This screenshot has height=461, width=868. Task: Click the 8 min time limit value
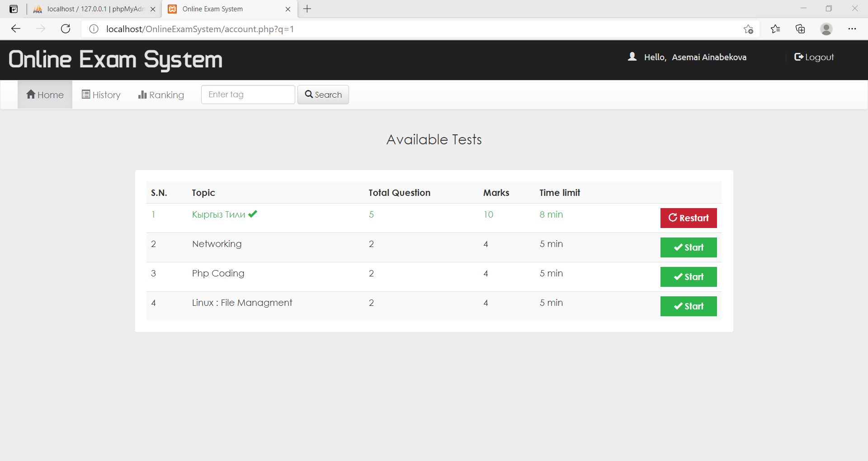point(551,214)
